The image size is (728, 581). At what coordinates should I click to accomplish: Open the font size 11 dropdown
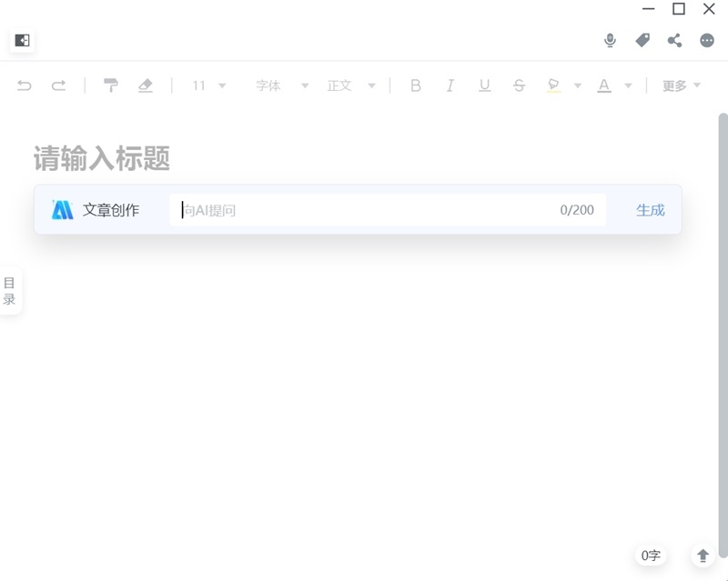(209, 85)
